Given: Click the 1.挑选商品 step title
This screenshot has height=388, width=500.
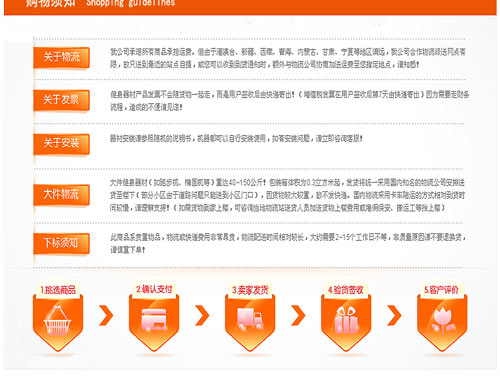Looking at the screenshot, I should coord(58,290).
